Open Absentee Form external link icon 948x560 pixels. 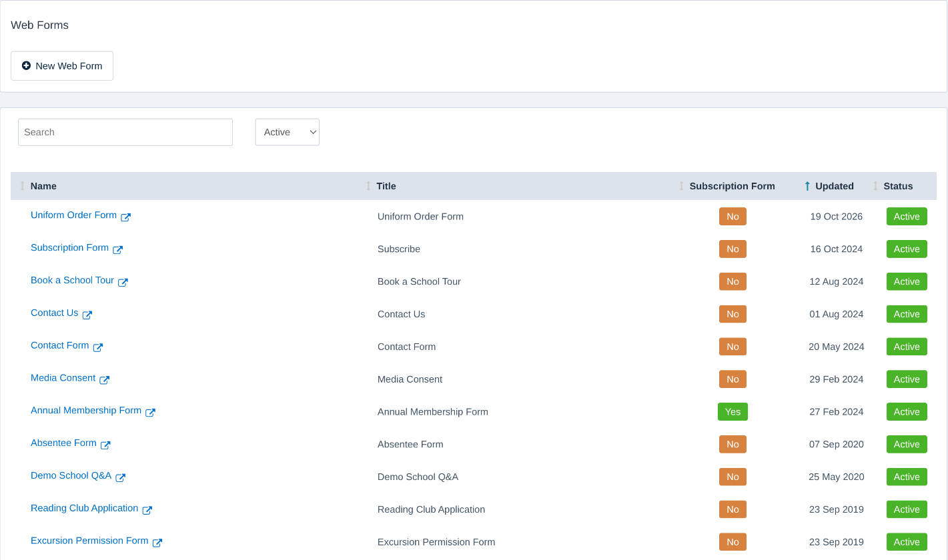tap(105, 445)
